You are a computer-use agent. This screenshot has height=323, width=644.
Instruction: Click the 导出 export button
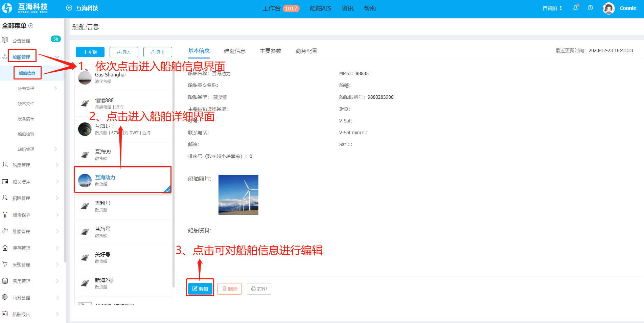[158, 52]
